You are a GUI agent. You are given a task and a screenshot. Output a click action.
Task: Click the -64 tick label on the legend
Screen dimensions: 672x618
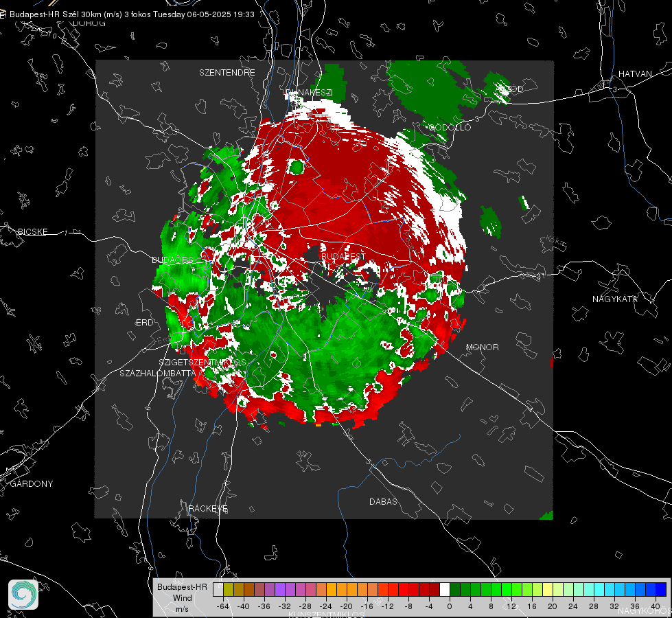coord(223,606)
